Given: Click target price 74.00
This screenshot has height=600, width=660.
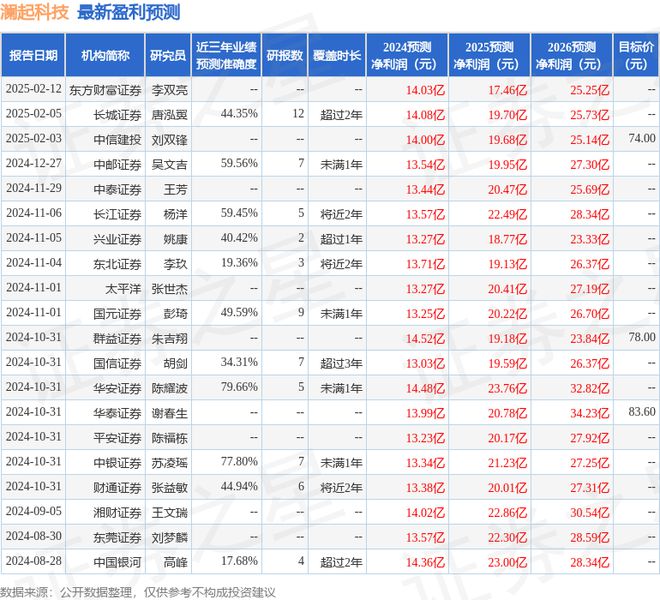Looking at the screenshot, I should (x=642, y=138).
